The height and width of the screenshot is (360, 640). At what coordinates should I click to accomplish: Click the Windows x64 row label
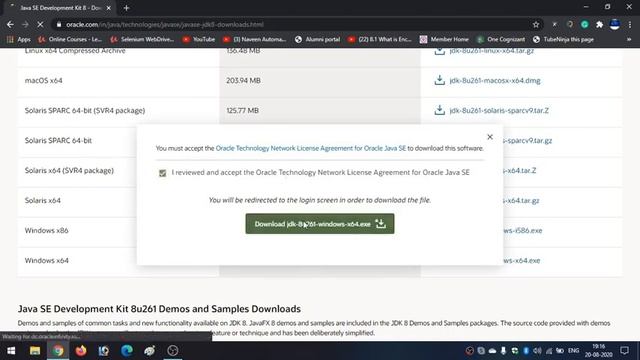click(47, 260)
